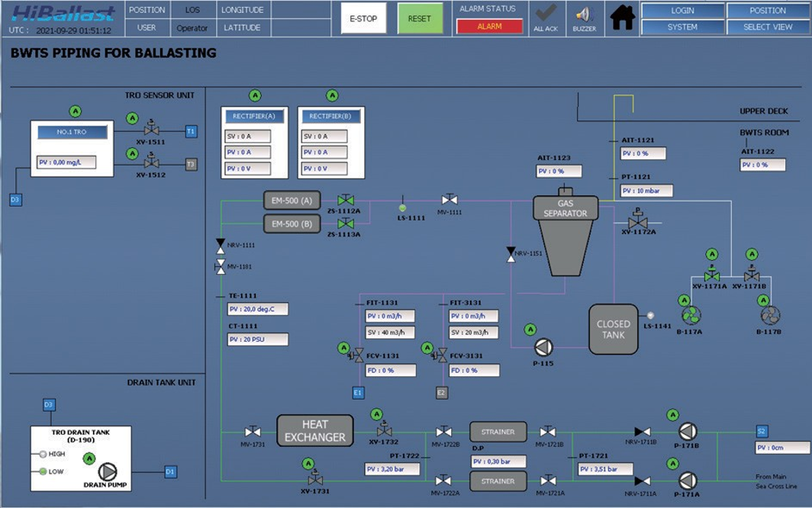Screen dimensions: 812x508
Task: Open the SYSTEM menu
Action: [682, 27]
